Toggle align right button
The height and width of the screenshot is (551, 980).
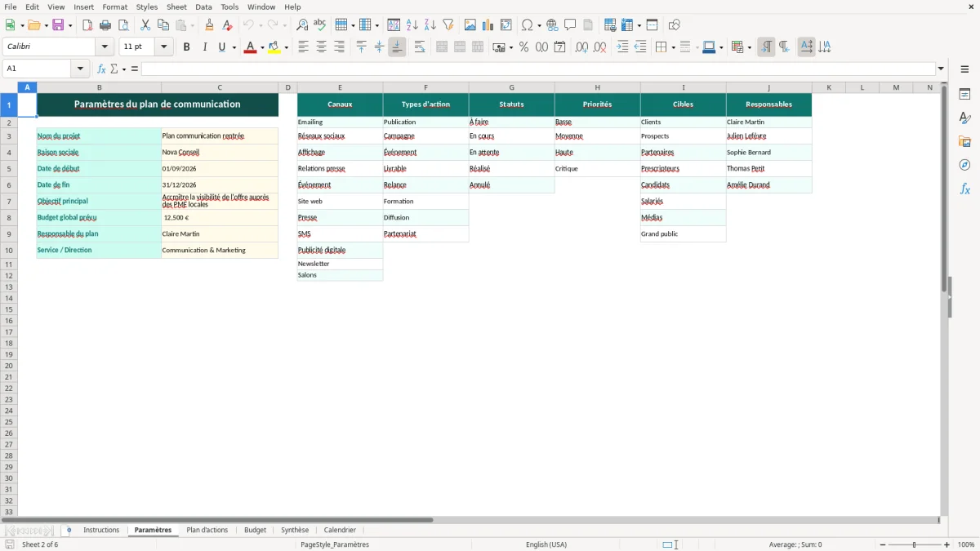click(x=339, y=47)
